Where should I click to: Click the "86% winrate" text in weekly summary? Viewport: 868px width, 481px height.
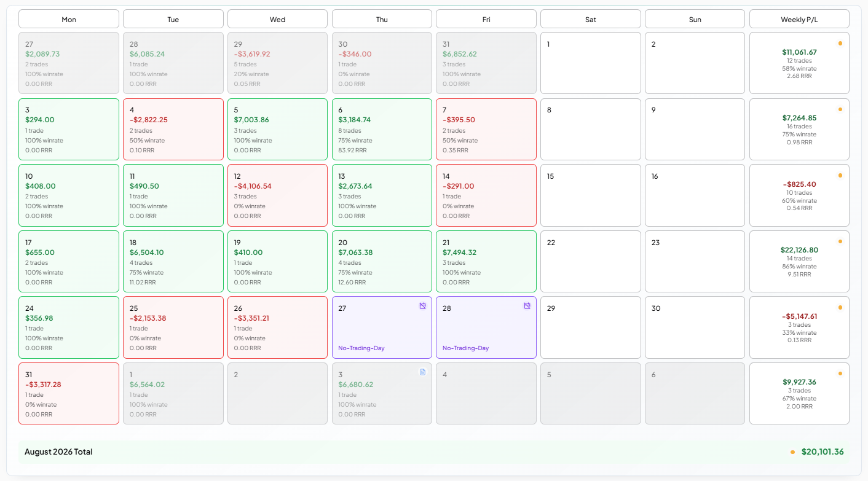click(799, 267)
